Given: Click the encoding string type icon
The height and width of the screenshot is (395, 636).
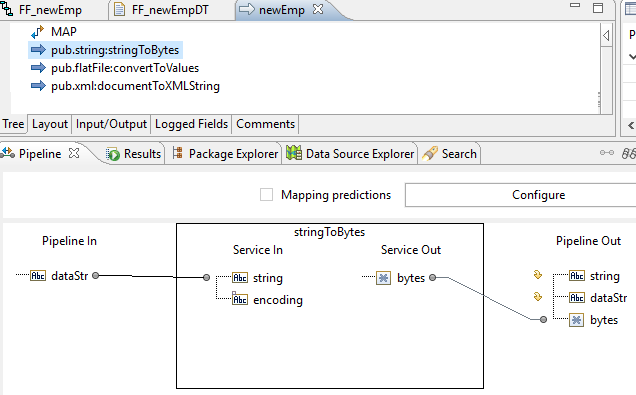Looking at the screenshot, I should [x=240, y=299].
